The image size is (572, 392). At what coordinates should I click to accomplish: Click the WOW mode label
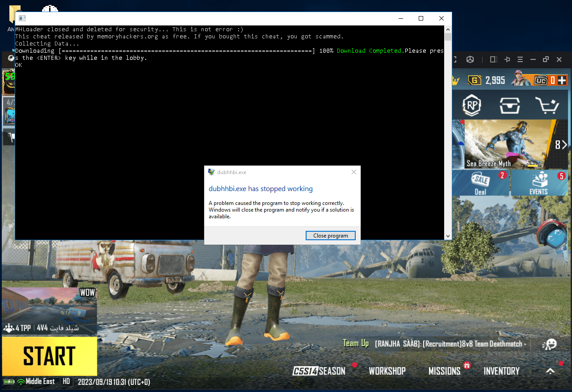(x=88, y=293)
